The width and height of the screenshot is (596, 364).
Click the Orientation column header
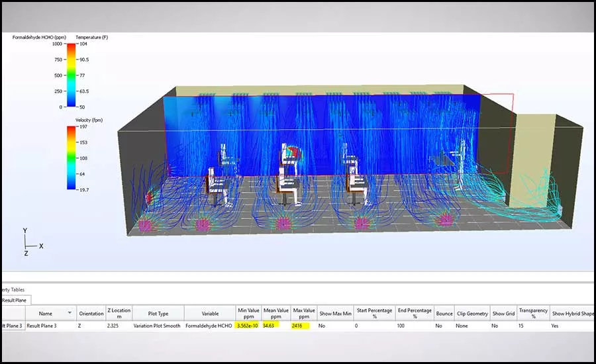[x=91, y=314]
